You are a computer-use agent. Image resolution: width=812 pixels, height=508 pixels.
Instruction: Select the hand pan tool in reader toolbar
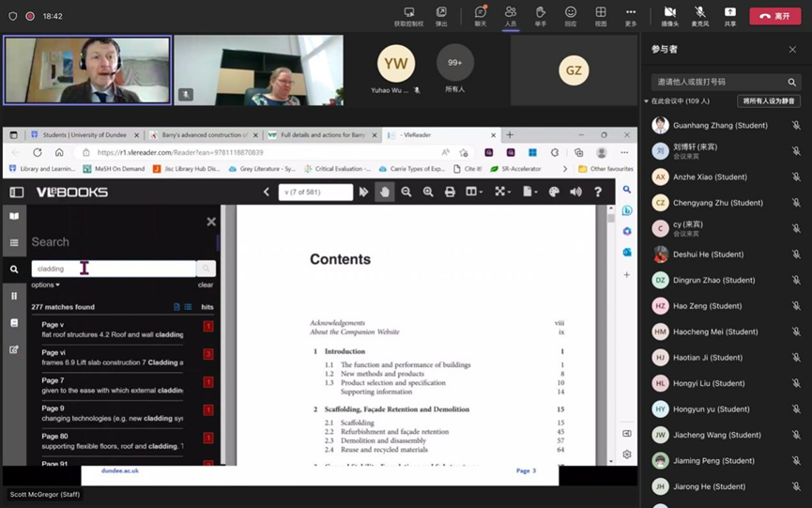(385, 192)
